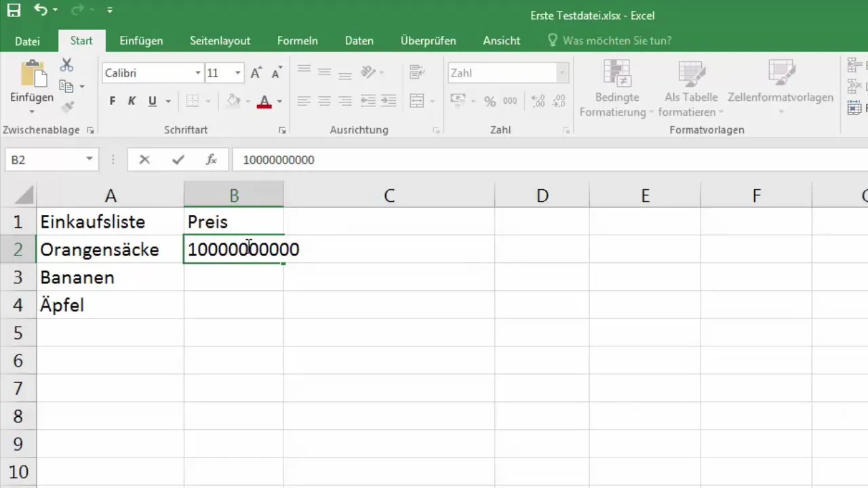The width and height of the screenshot is (868, 488).
Task: Switch to the Start ribbon tab
Action: tap(81, 41)
